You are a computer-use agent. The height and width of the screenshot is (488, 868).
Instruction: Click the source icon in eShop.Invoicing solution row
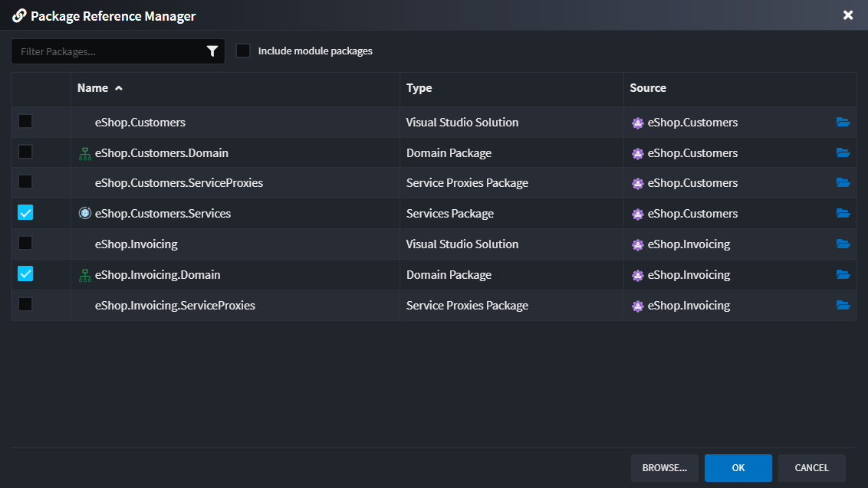[x=638, y=244]
